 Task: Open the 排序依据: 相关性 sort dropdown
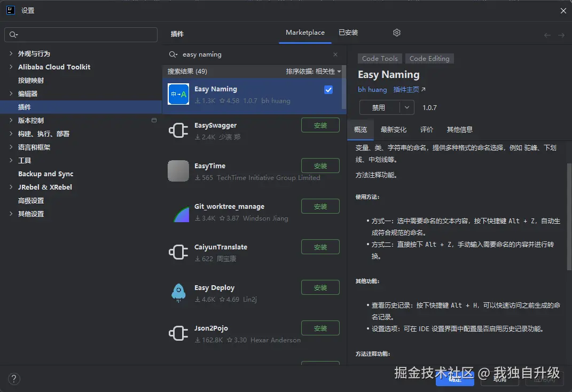tap(314, 72)
